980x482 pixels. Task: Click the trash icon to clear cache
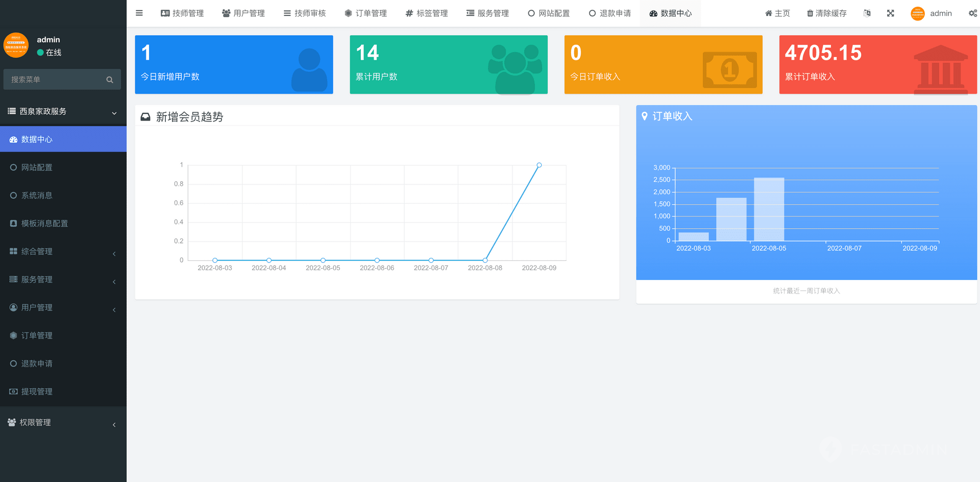[x=810, y=13]
